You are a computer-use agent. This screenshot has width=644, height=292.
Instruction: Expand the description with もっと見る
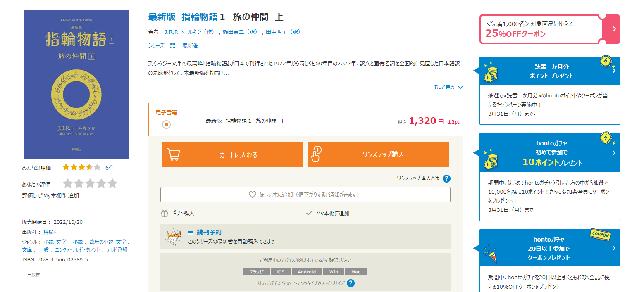point(448,87)
